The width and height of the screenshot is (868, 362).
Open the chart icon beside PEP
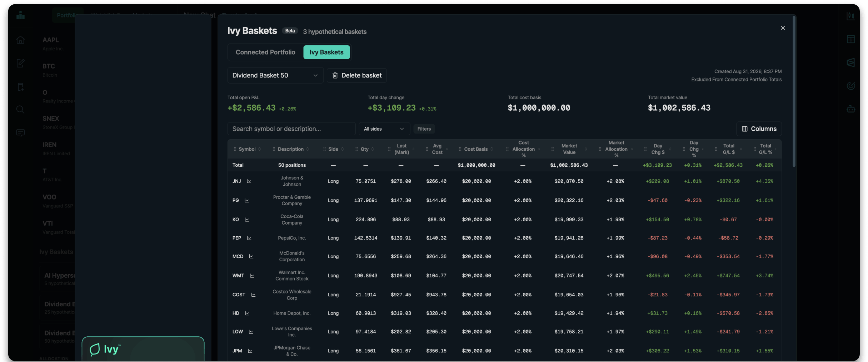(249, 238)
